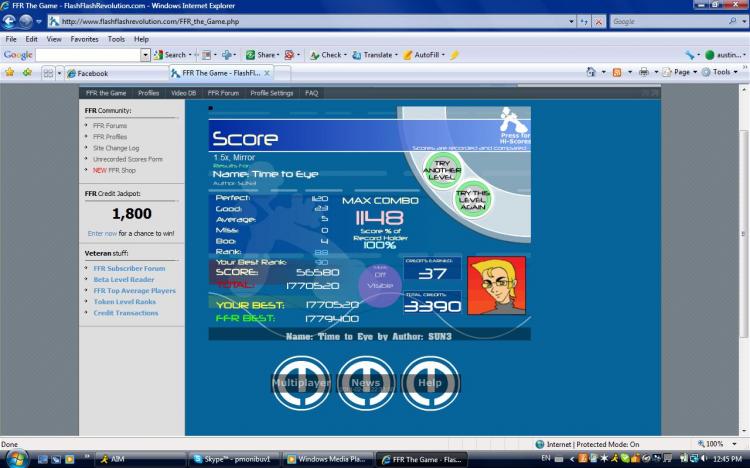
Task: Open the Quick Tabs grid icon
Action: click(x=48, y=73)
